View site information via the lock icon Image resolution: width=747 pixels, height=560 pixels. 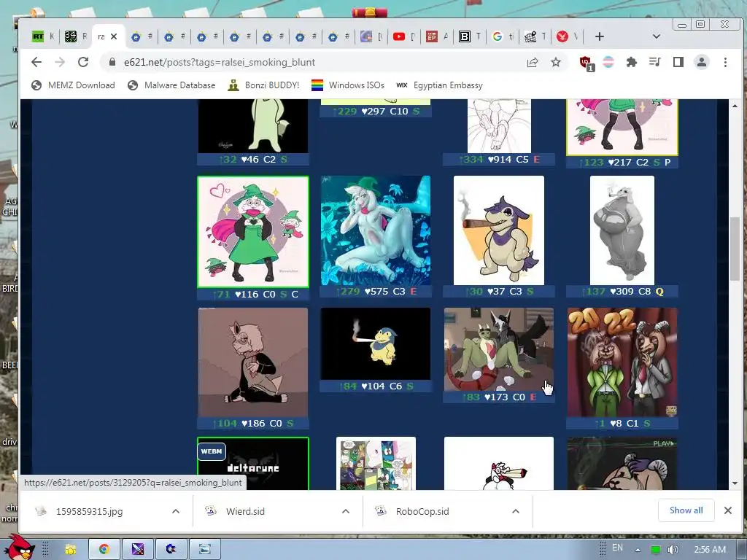tap(112, 63)
